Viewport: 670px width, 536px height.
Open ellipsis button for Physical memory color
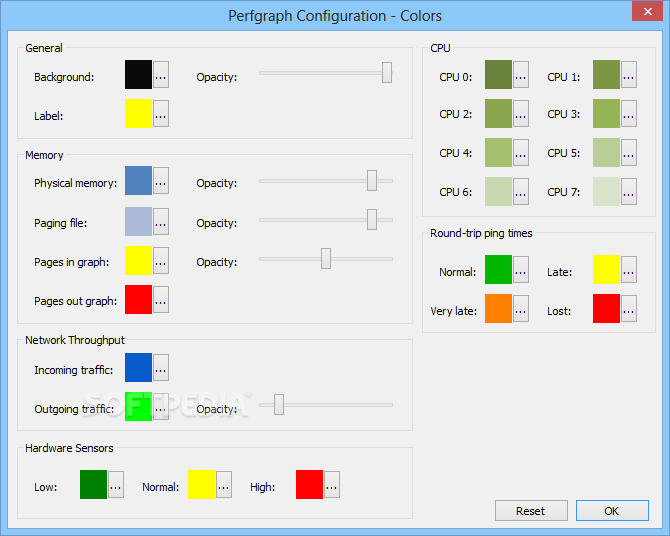point(161,180)
